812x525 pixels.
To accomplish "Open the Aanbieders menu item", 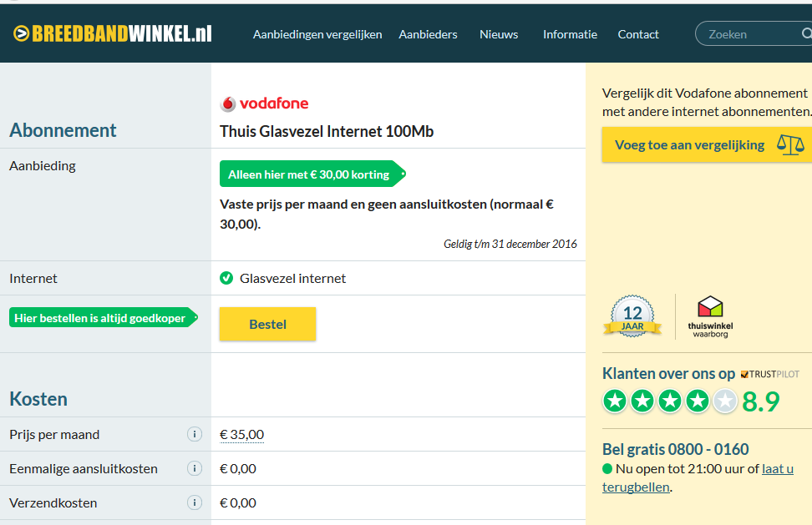I will (x=428, y=34).
